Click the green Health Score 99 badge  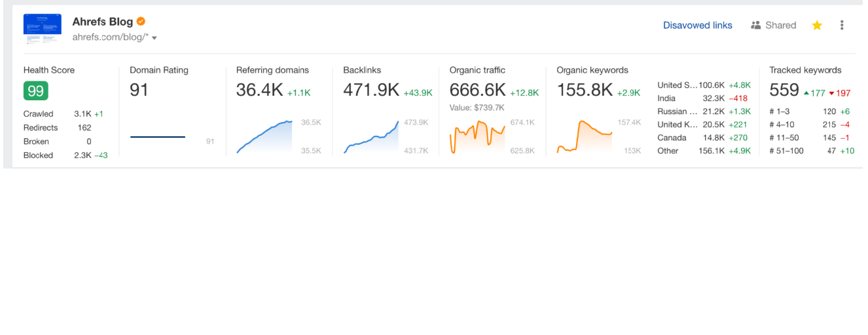click(x=36, y=90)
